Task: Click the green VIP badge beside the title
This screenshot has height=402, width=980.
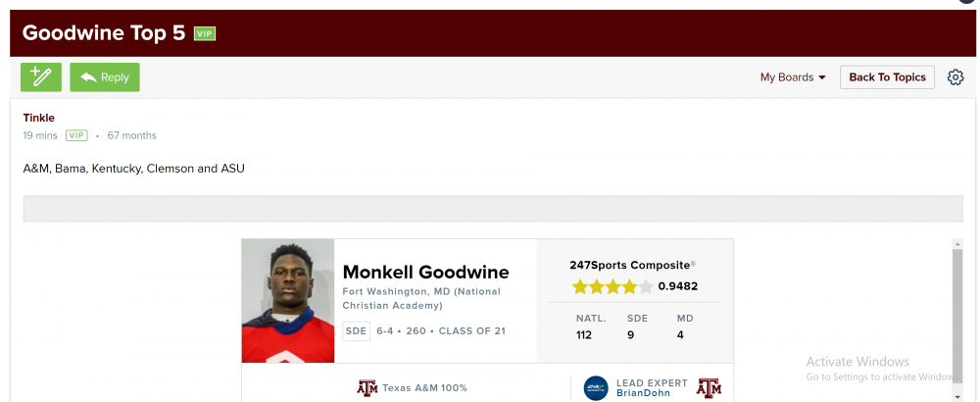Action: 204,33
